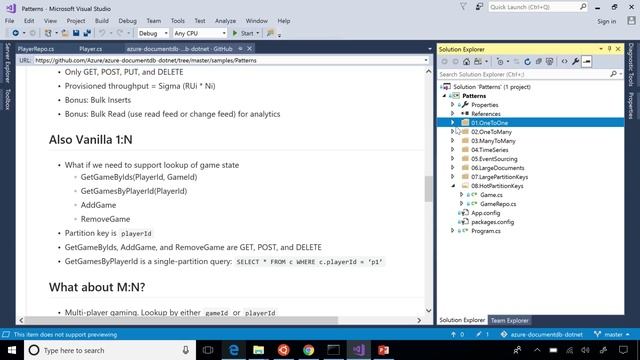The height and width of the screenshot is (360, 640).
Task: Switch to the PlayerRepo.cs tab
Action: pos(36,49)
